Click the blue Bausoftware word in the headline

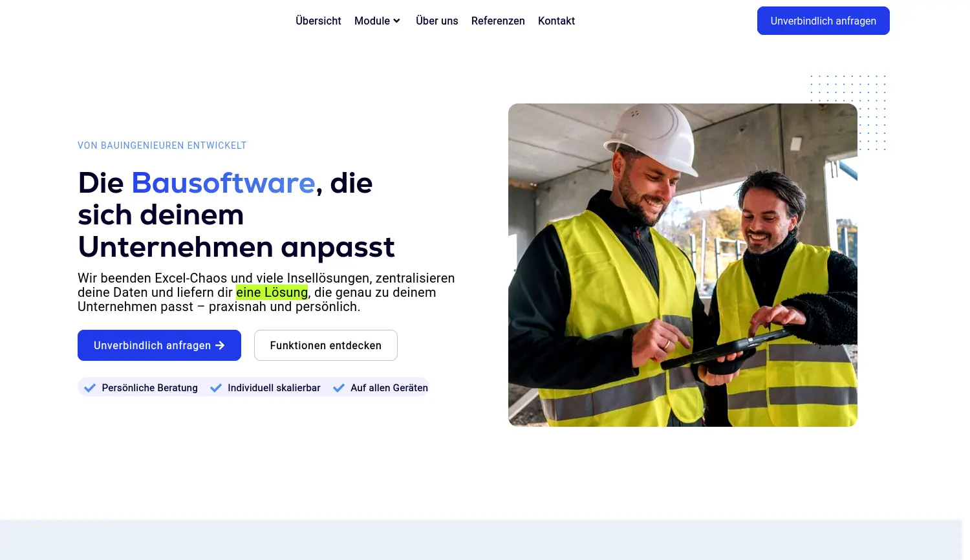point(223,183)
